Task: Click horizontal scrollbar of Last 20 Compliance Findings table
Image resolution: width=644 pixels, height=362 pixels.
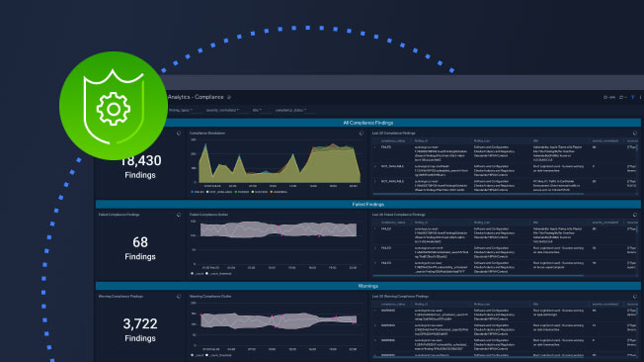Action: (478, 194)
